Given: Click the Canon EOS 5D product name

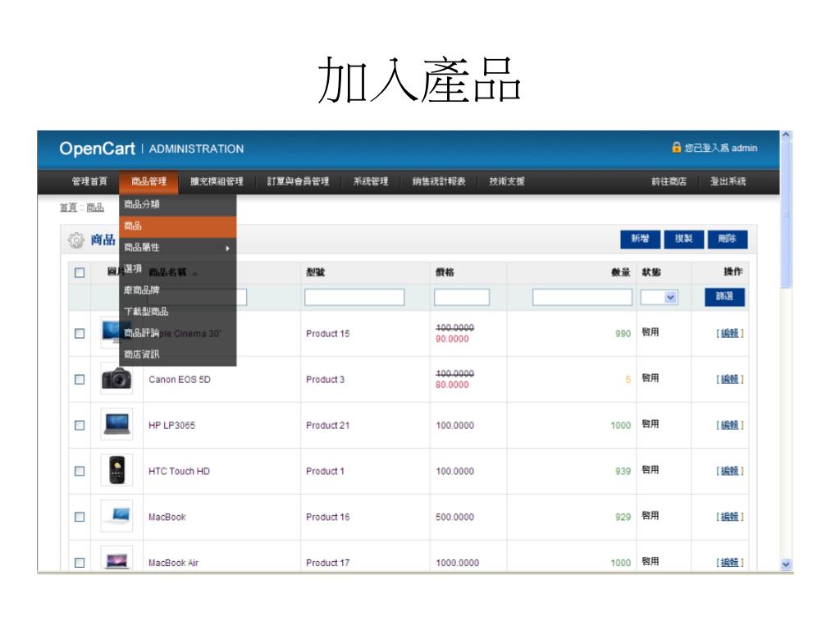Looking at the screenshot, I should pos(180,380).
